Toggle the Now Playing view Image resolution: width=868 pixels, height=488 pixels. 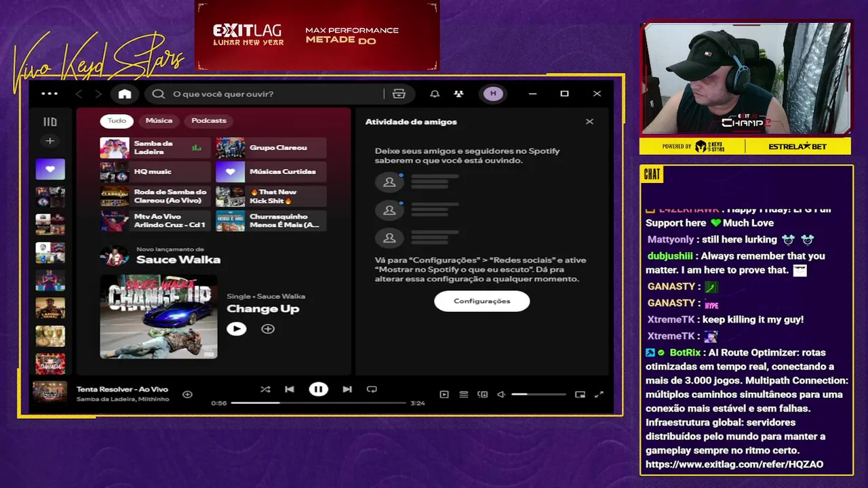(444, 394)
